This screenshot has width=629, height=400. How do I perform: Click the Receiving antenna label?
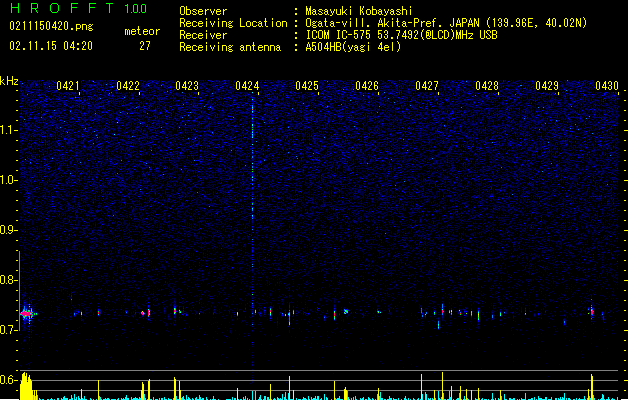230,47
